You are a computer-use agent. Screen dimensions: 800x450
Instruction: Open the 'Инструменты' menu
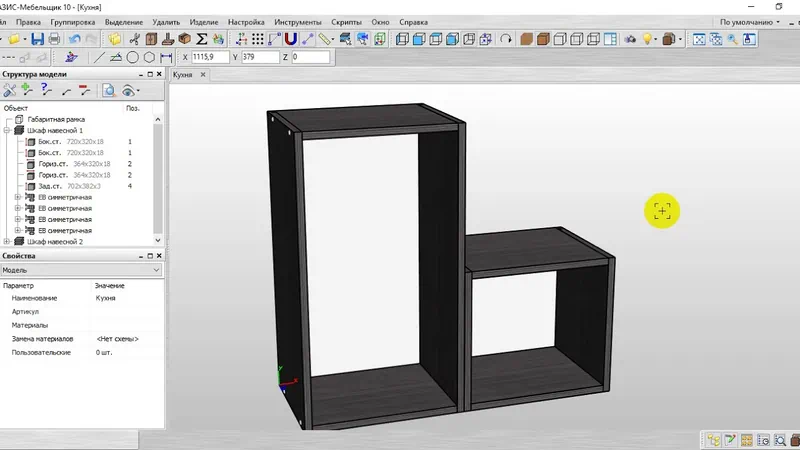pos(297,22)
